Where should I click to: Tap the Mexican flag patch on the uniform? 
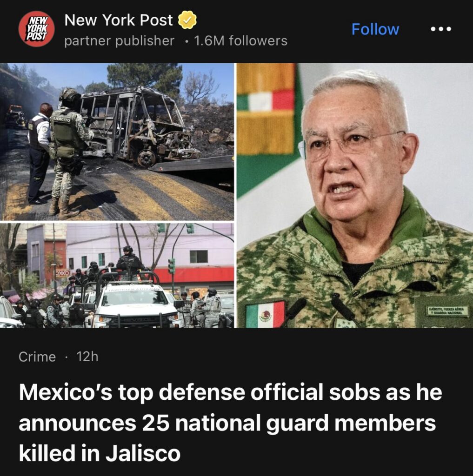pos(265,315)
